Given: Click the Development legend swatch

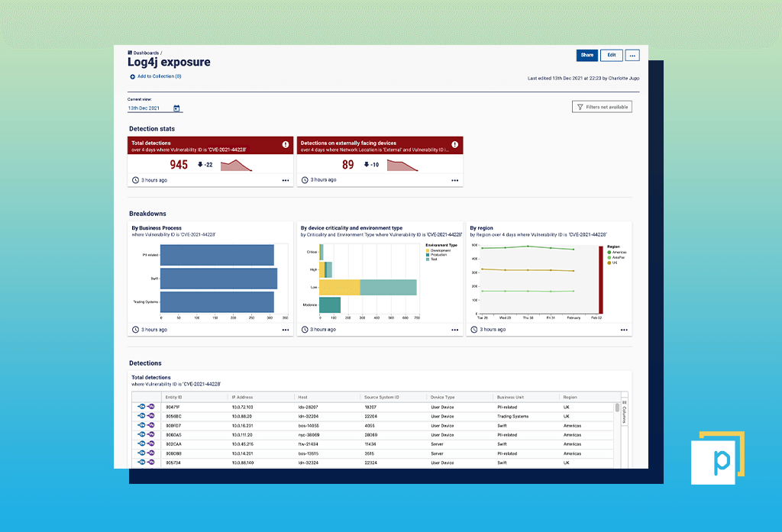Looking at the screenshot, I should 428,251.
